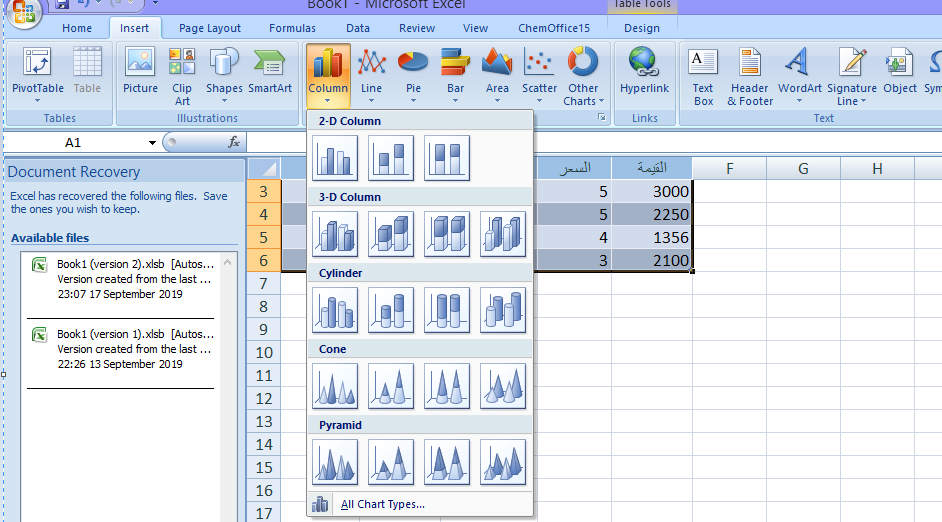Insert a Text Box
This screenshot has width=942, height=522.
tap(703, 76)
